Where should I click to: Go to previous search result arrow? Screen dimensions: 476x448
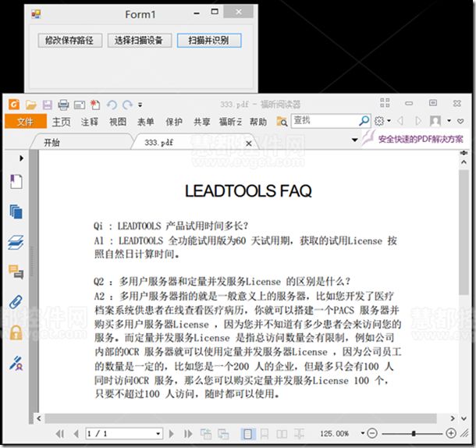pyautogui.click(x=400, y=121)
